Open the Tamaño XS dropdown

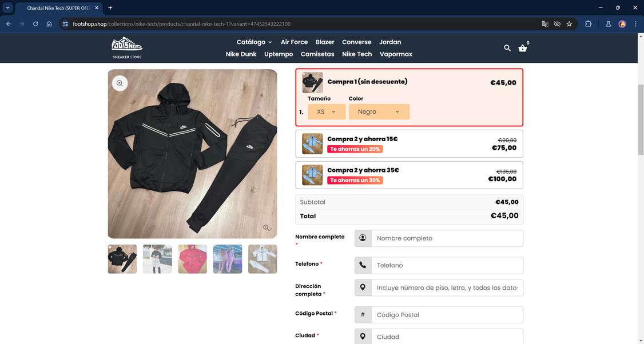pos(327,111)
